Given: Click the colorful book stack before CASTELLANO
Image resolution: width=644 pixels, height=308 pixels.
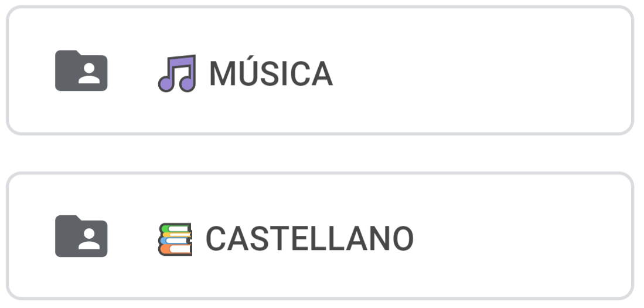Looking at the screenshot, I should click(175, 239).
